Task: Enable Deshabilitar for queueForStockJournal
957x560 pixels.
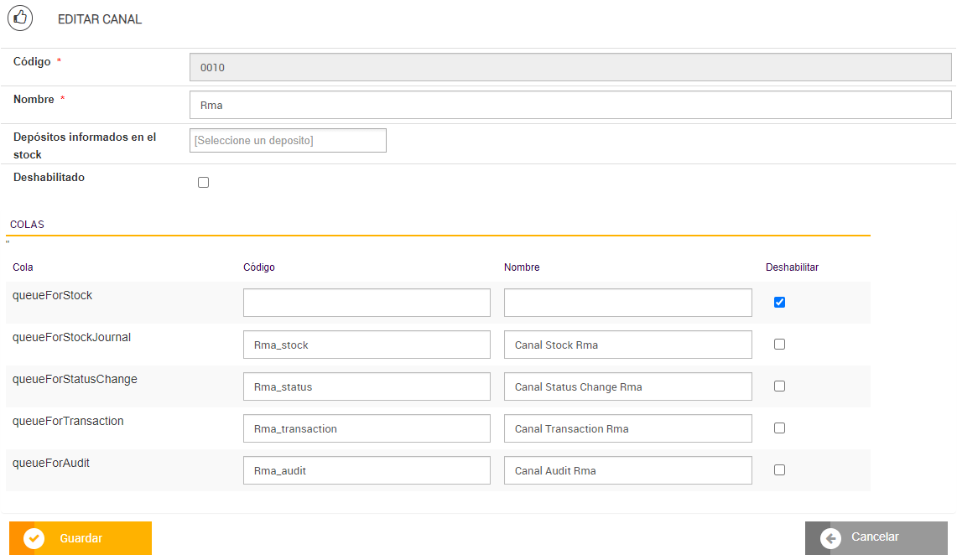Action: pos(779,345)
